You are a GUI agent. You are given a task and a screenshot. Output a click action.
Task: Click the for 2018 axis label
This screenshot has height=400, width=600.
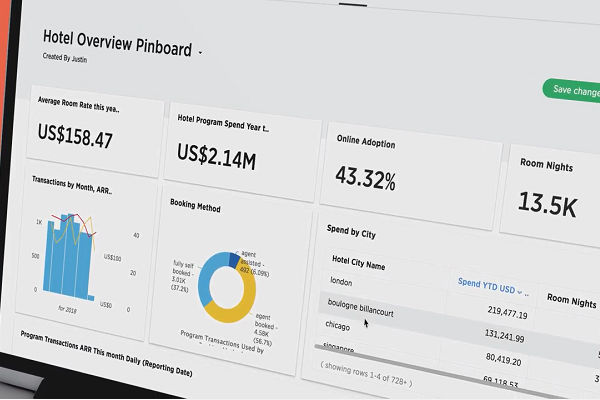pos(67,309)
